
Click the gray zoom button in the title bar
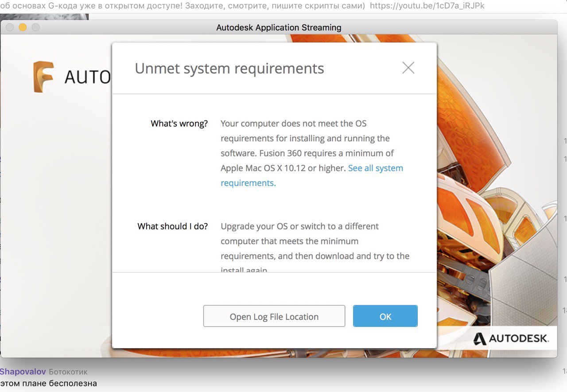click(x=35, y=27)
